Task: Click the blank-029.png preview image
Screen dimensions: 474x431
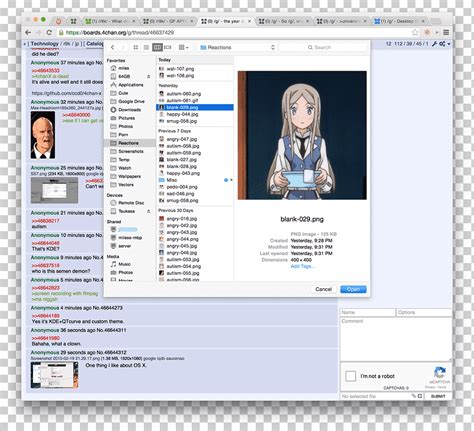Action: [302, 135]
